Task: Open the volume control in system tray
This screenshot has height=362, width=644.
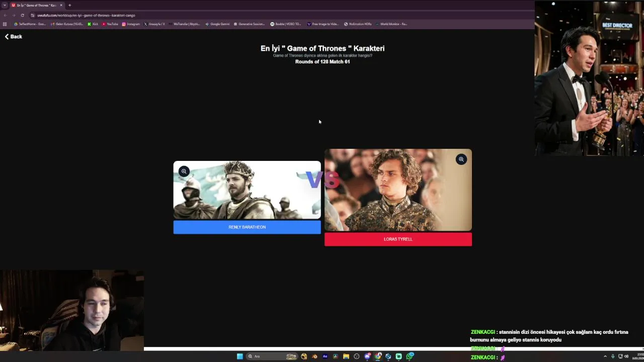Action: [x=626, y=356]
